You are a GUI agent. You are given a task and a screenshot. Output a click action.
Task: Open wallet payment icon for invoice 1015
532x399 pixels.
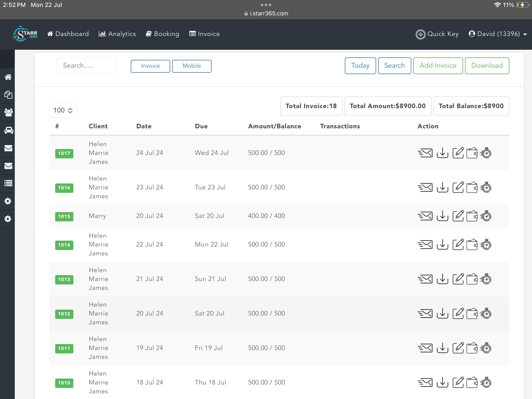tap(472, 216)
